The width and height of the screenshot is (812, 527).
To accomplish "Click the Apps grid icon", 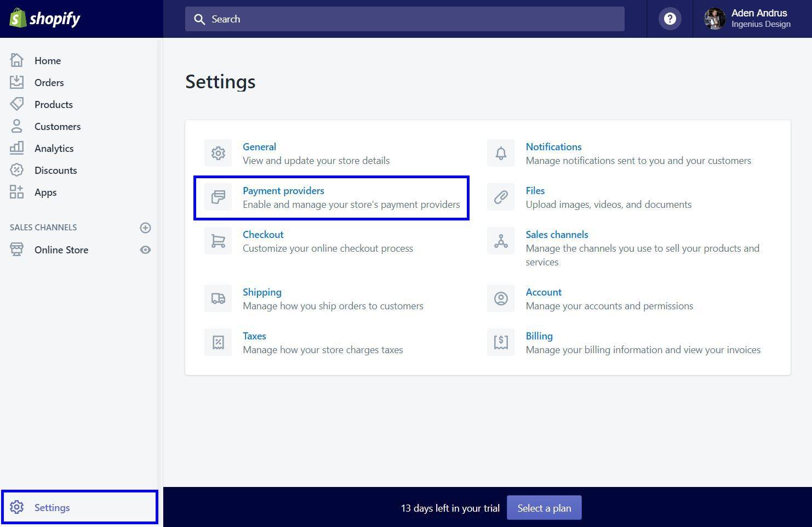I will pyautogui.click(x=17, y=192).
